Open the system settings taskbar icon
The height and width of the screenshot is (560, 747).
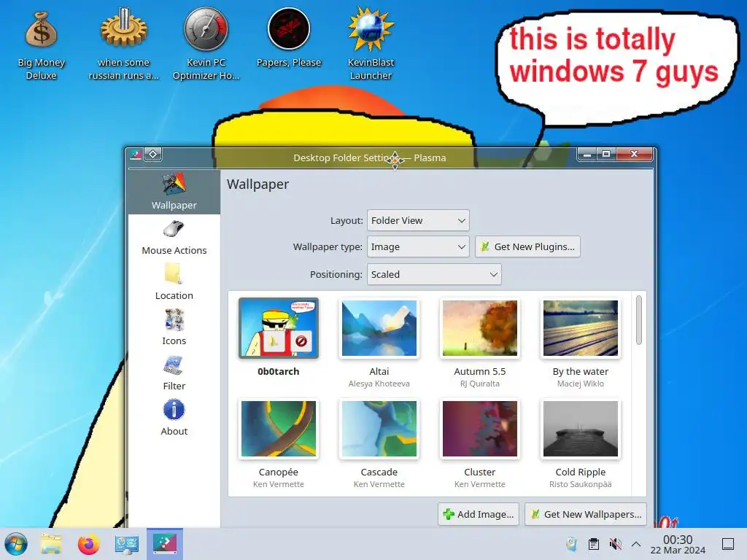tap(127, 544)
